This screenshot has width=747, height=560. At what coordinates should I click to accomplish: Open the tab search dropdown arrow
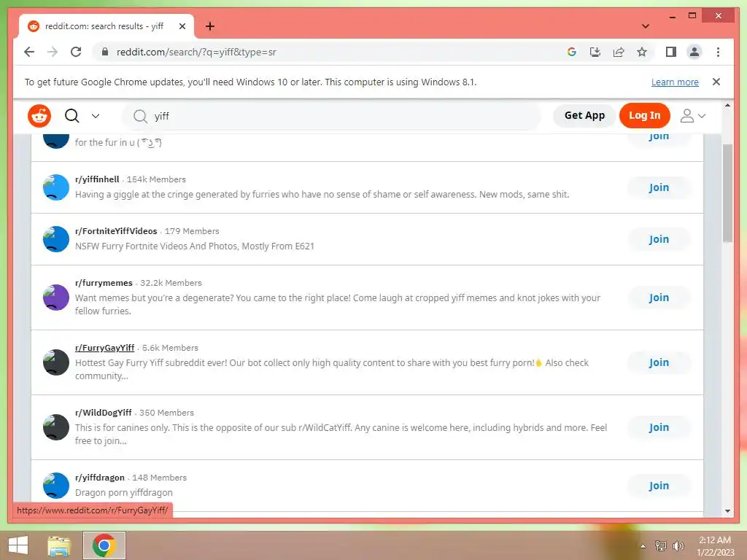[645, 26]
